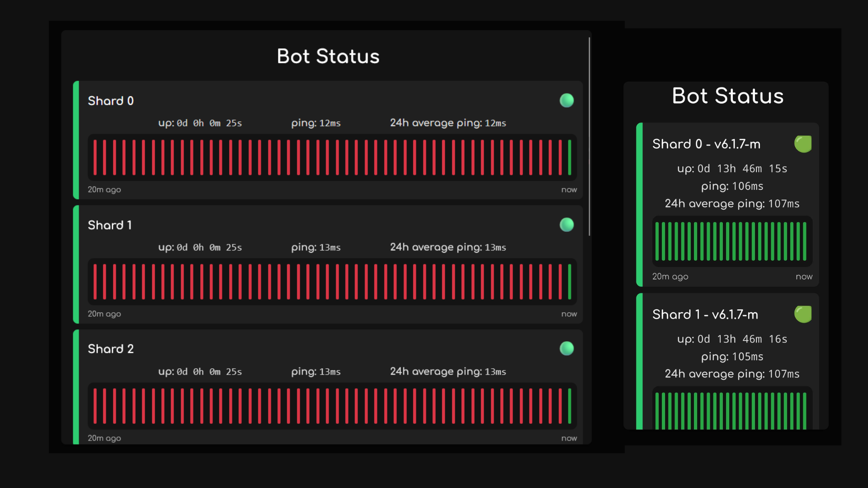Click the first red bar in Shard 0 graph
Viewport: 868px width, 488px height.
point(95,157)
